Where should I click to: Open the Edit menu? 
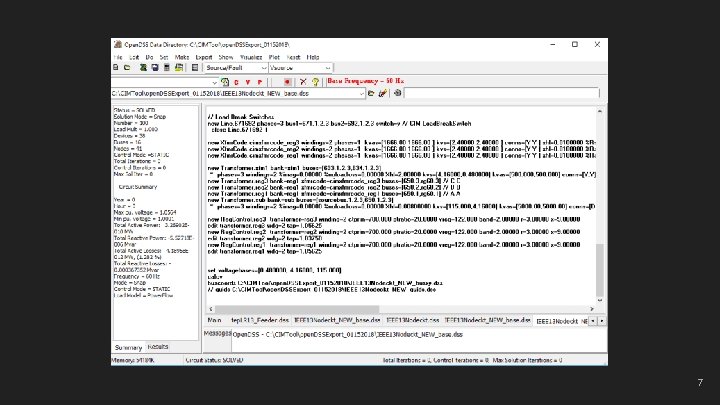point(134,57)
